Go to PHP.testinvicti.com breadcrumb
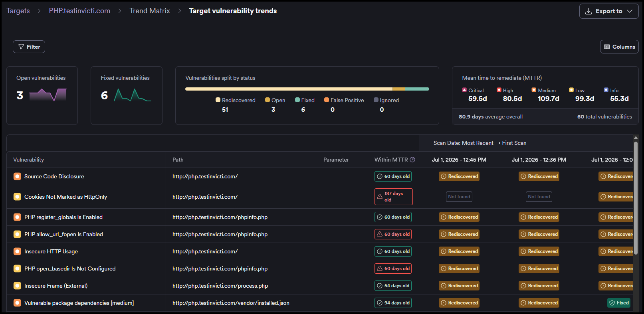 coord(79,11)
